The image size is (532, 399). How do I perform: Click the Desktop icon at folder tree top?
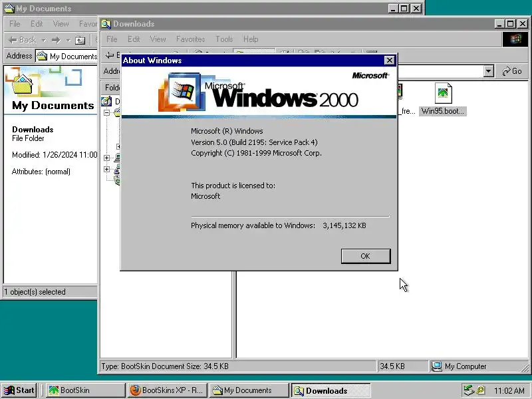(x=106, y=101)
